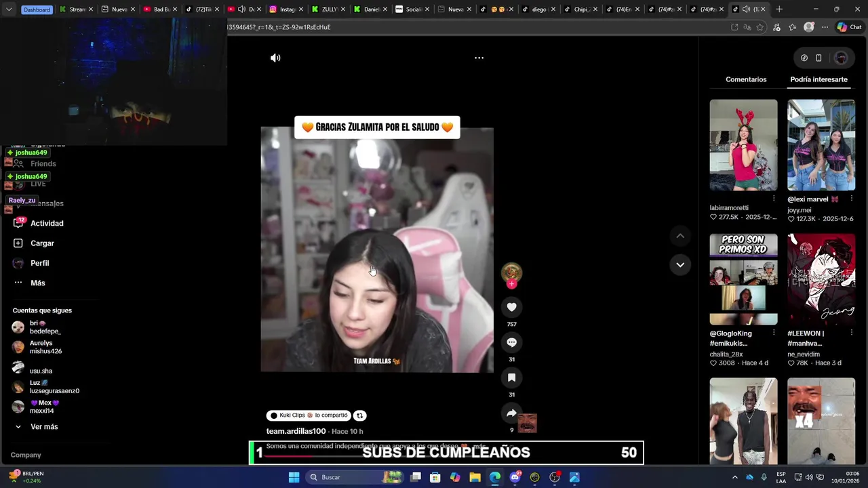This screenshot has height=488, width=868.
Task: Open the coins icon in the top right
Action: pos(804,58)
